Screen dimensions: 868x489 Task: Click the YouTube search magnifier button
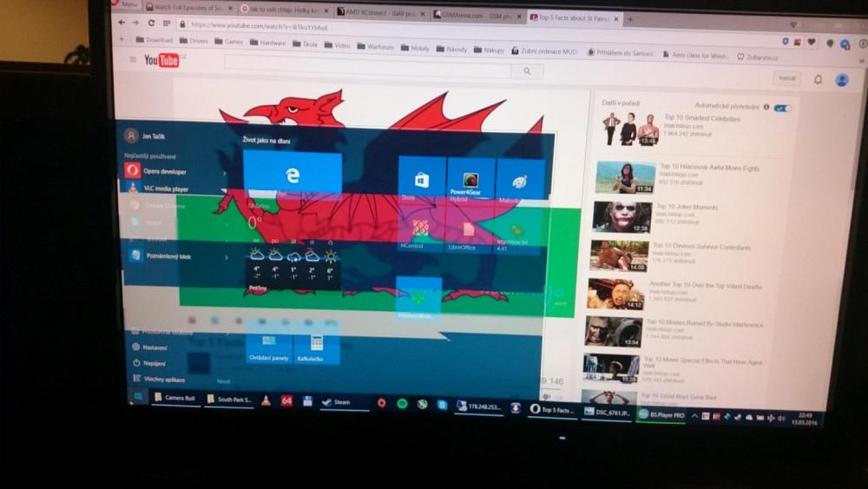tap(527, 71)
